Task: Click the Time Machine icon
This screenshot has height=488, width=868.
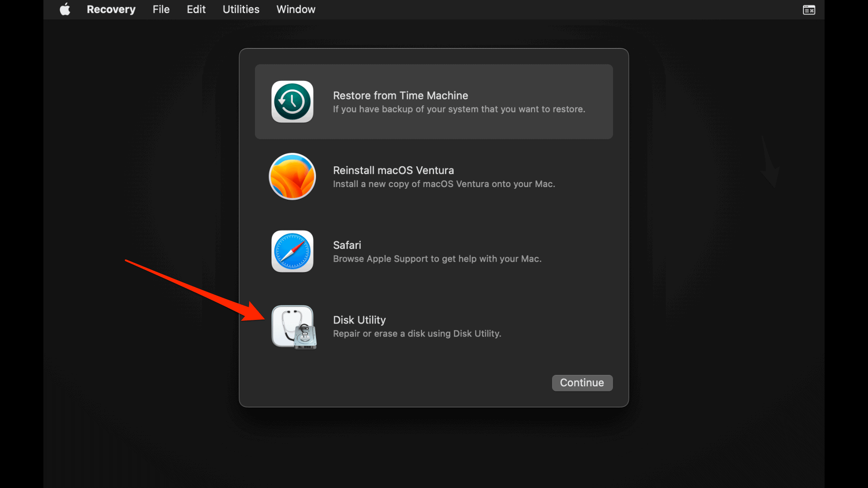Action: pos(292,102)
